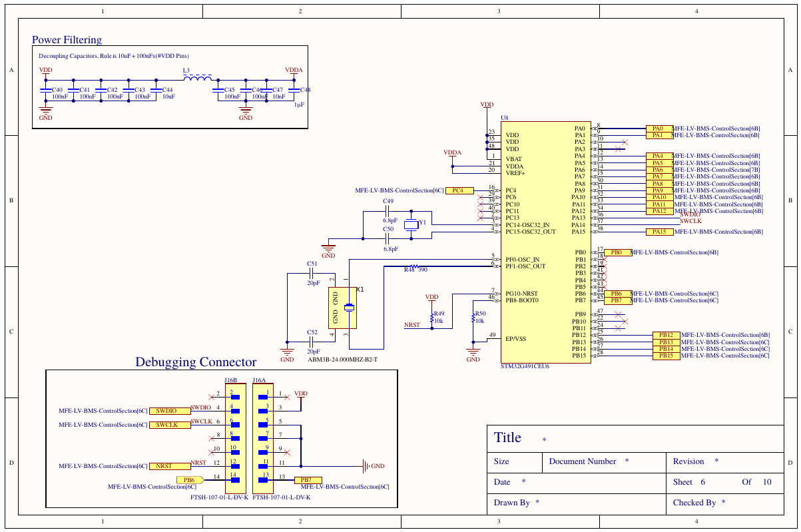Click the PF0-OSC_IN pin label on U8
The width and height of the screenshot is (801, 532).
[522, 259]
